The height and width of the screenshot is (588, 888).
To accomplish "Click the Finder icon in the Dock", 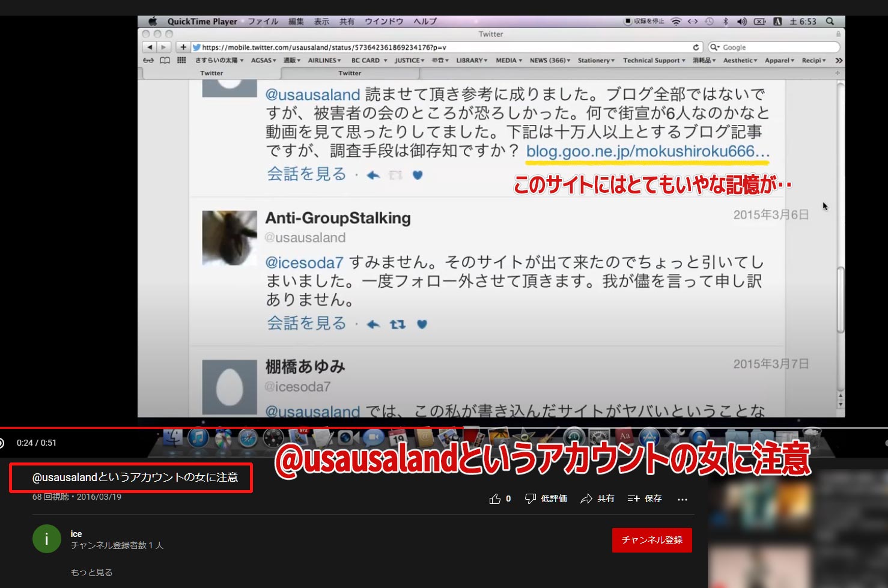I will pos(172,437).
